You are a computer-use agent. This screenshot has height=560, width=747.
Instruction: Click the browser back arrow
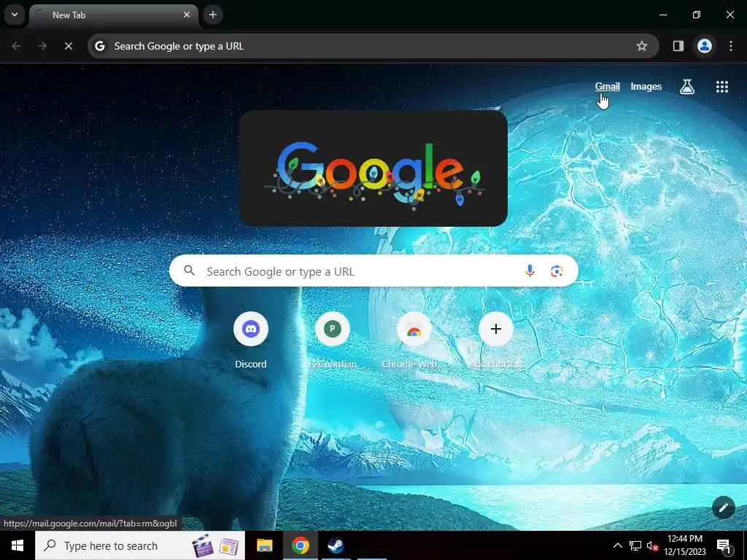(x=16, y=46)
